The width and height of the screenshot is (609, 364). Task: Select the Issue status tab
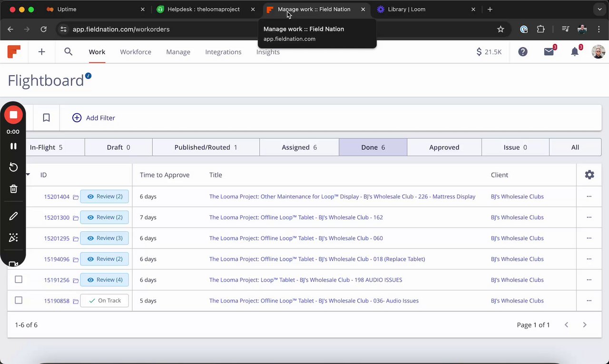coord(515,148)
